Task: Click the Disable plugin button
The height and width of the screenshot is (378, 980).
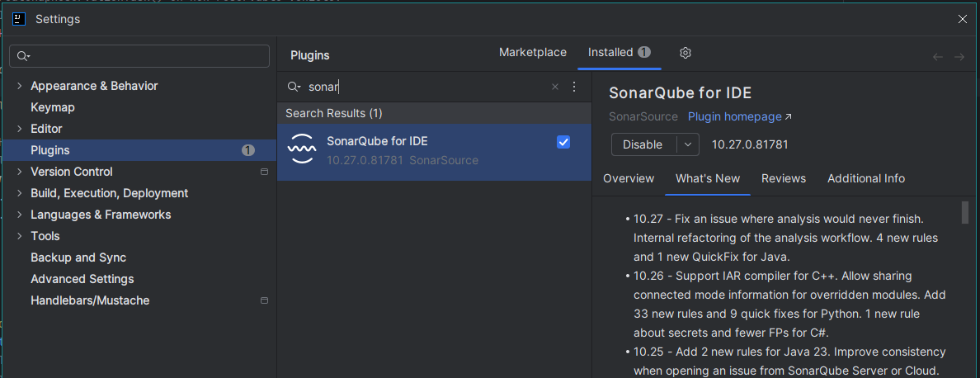Action: (643, 144)
